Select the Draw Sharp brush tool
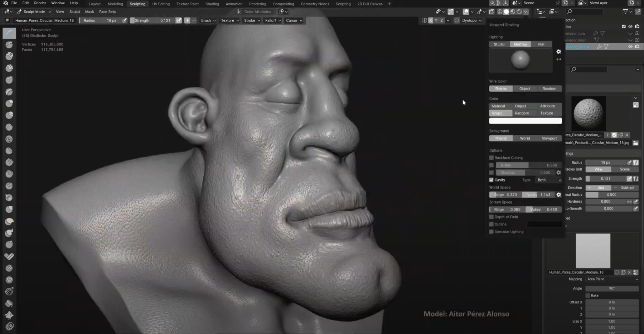Viewport: 644px width, 334px height. point(9,45)
